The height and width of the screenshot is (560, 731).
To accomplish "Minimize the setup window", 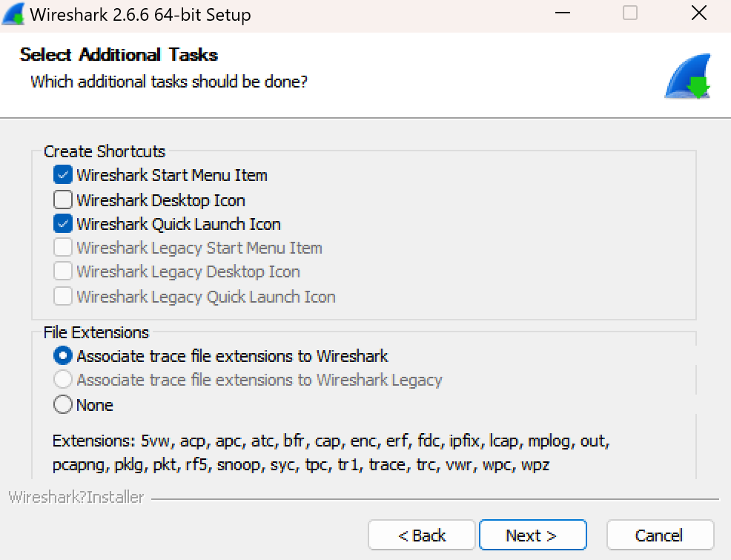I will click(562, 13).
